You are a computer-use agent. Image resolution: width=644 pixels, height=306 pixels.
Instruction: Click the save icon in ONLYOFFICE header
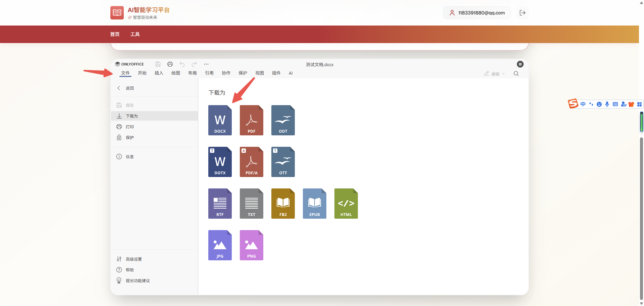tap(158, 64)
